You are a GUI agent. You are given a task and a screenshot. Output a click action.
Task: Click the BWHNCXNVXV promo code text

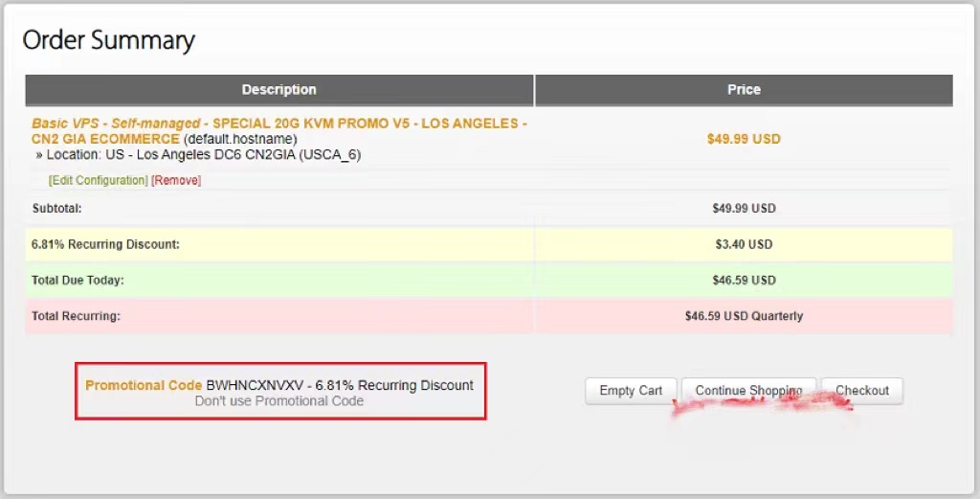[x=250, y=386]
